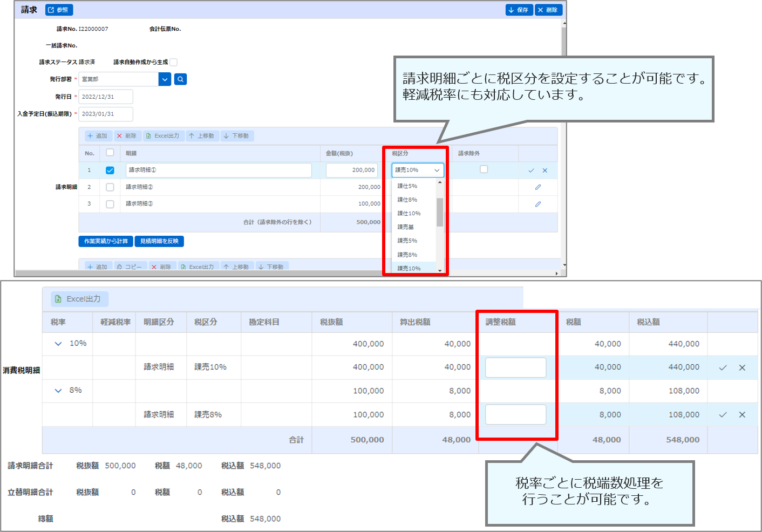Confirm row 1 edit with checkmark icon
Screen dimensions: 762x532
tap(531, 170)
